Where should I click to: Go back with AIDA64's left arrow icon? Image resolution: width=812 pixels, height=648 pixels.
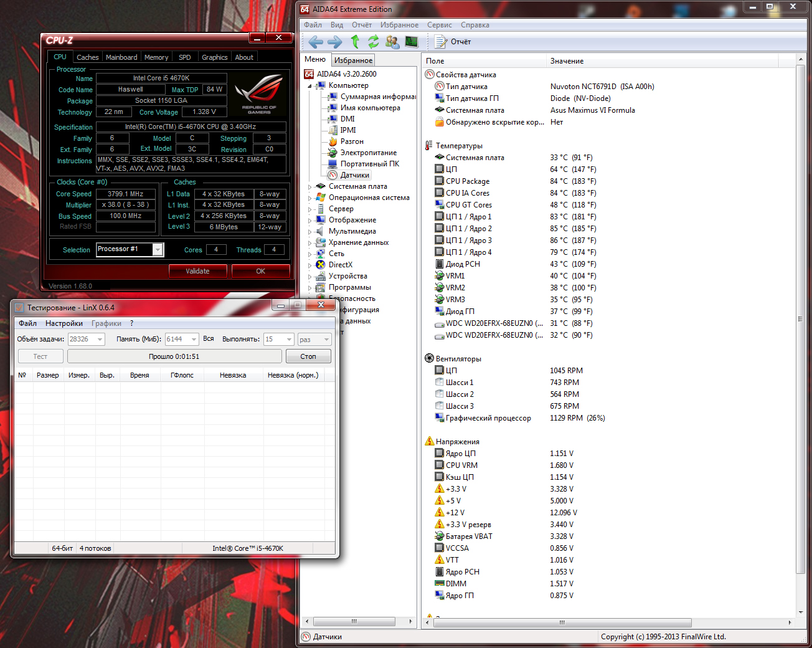point(316,42)
